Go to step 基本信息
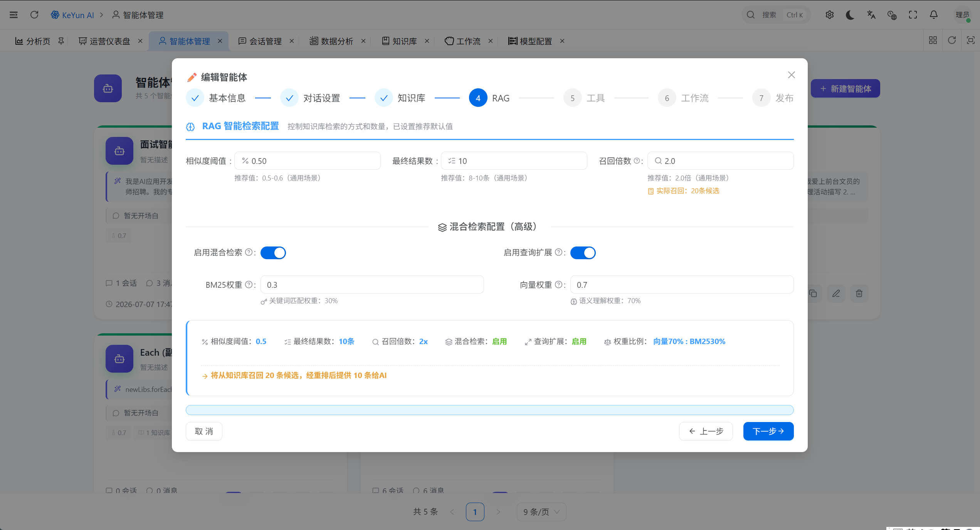The width and height of the screenshot is (980, 530). click(x=216, y=98)
